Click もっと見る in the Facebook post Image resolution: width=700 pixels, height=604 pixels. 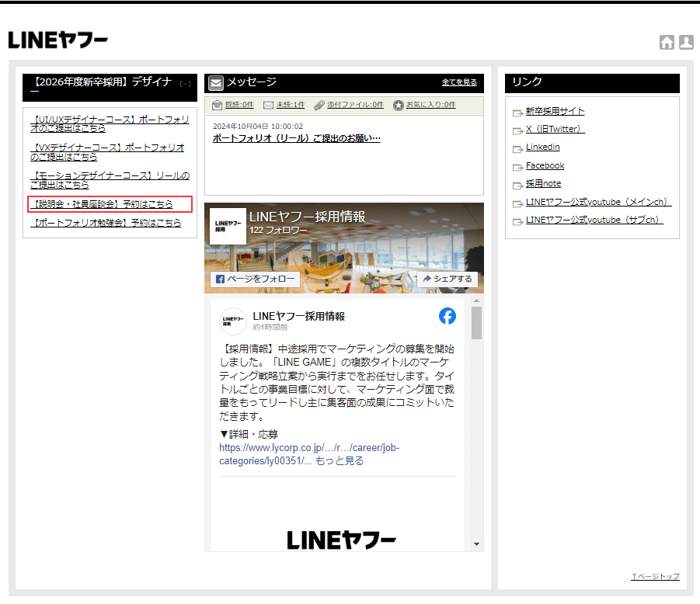point(340,461)
